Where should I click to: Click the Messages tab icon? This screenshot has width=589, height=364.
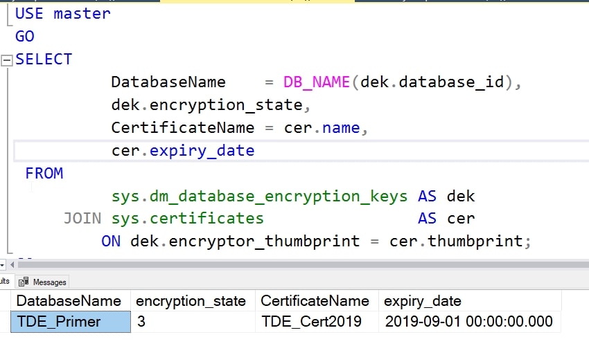tap(24, 282)
